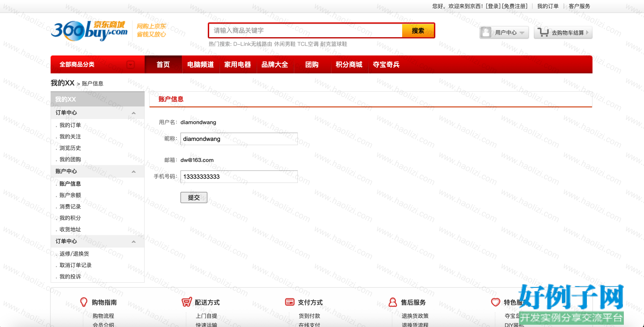This screenshot has height=327, width=644.
Task: Click hot search TCL空调
Action: [308, 44]
